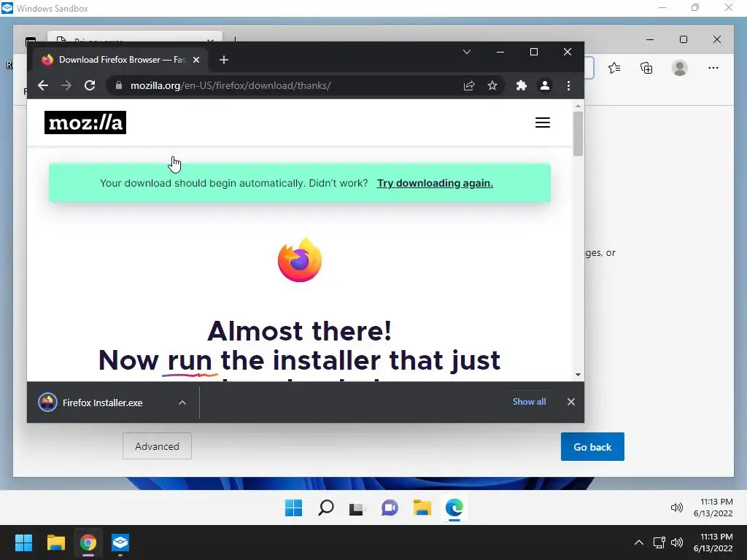Open Search on the Sandbox taskbar

coord(326,507)
